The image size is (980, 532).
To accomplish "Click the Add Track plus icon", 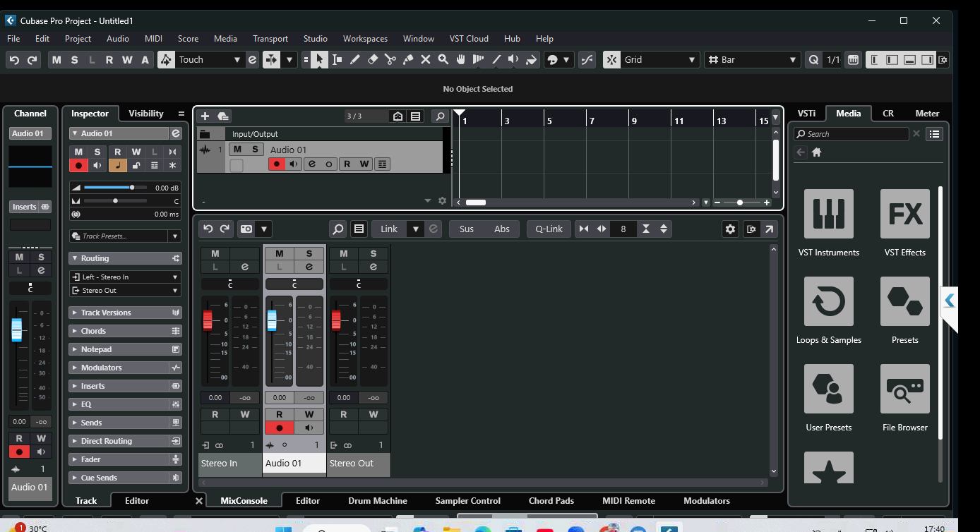I will (x=205, y=116).
